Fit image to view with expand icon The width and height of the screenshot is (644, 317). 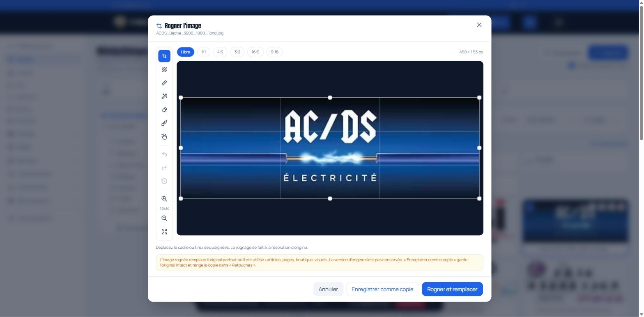click(164, 232)
